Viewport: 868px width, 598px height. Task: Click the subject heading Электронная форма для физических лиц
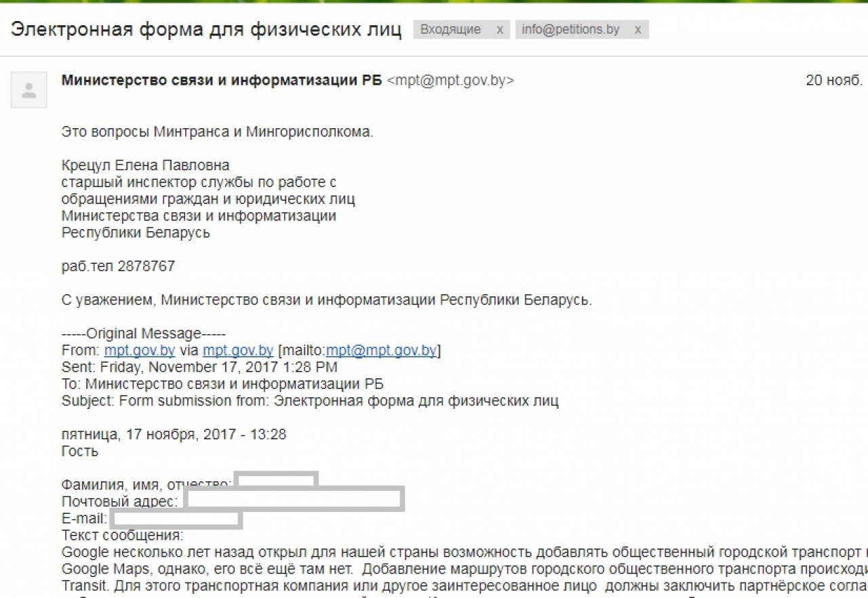point(206,30)
